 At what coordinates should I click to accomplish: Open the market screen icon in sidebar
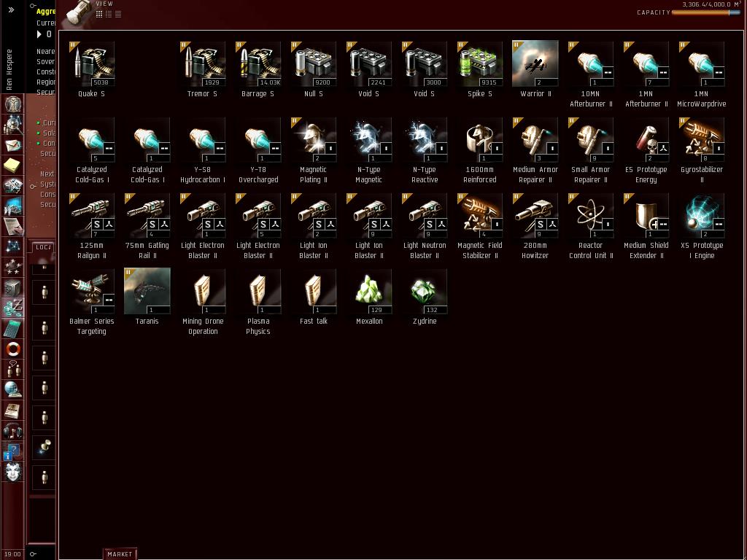(13, 206)
